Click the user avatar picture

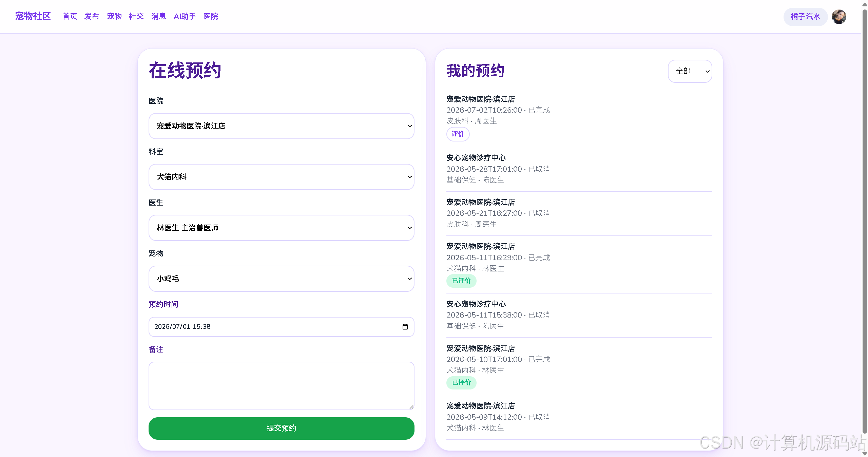tap(839, 17)
